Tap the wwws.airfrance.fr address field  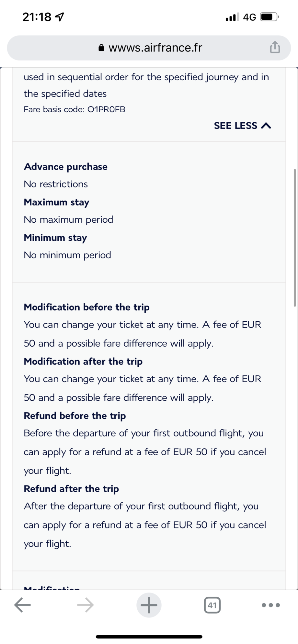pos(155,48)
